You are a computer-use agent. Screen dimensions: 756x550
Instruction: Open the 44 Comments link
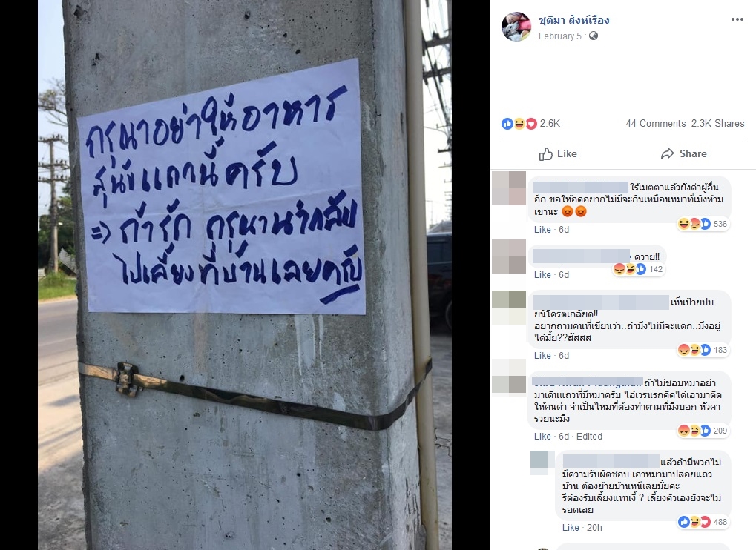tap(656, 123)
